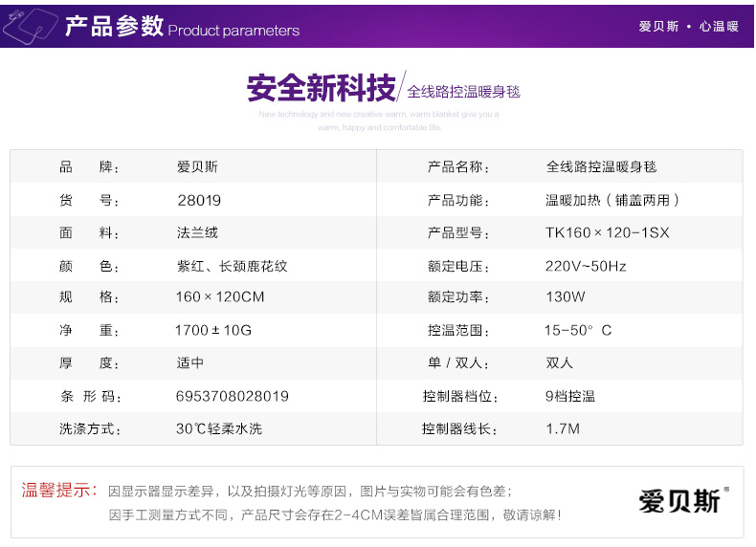Select the item number 28019

click(x=199, y=200)
